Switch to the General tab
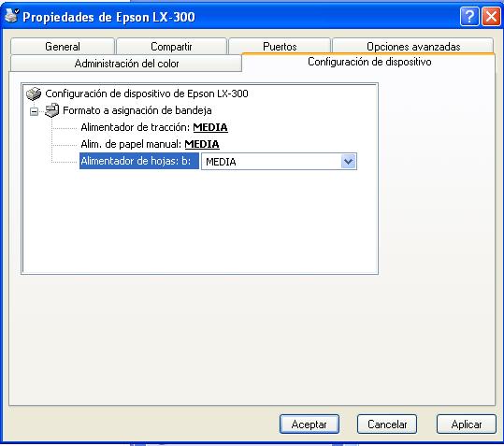This screenshot has width=504, height=446. click(63, 46)
